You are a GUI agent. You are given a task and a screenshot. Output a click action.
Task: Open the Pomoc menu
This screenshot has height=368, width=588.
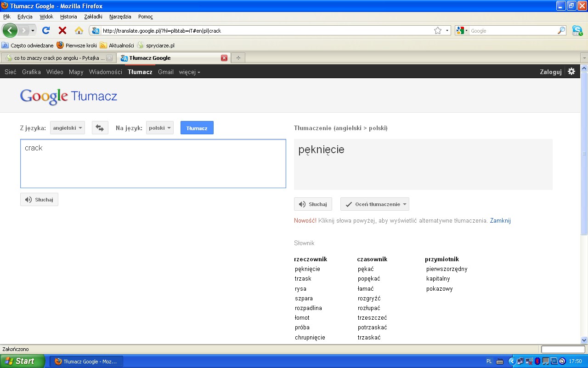(x=146, y=17)
